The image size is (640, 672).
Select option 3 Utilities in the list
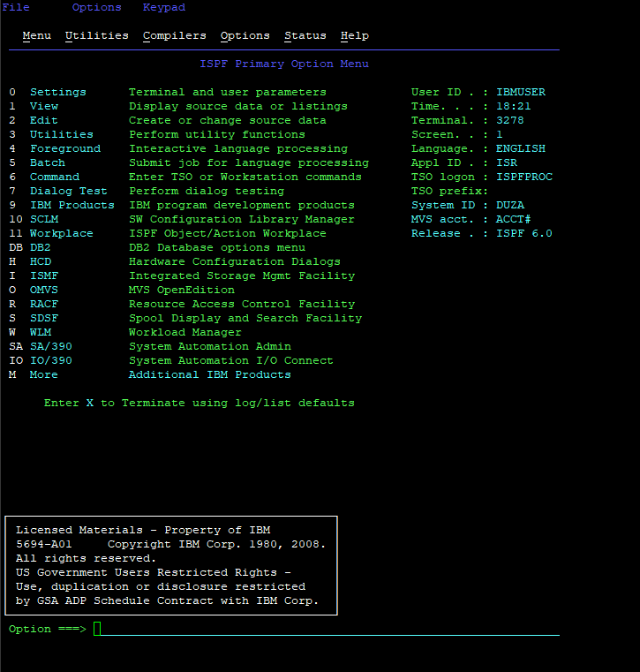tap(61, 134)
